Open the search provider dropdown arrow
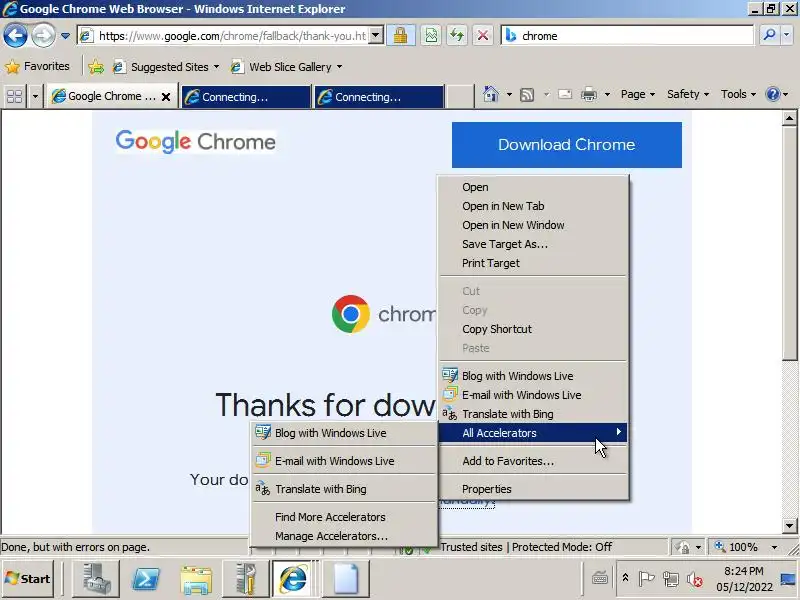Viewport: 800px width, 600px height. coord(787,36)
